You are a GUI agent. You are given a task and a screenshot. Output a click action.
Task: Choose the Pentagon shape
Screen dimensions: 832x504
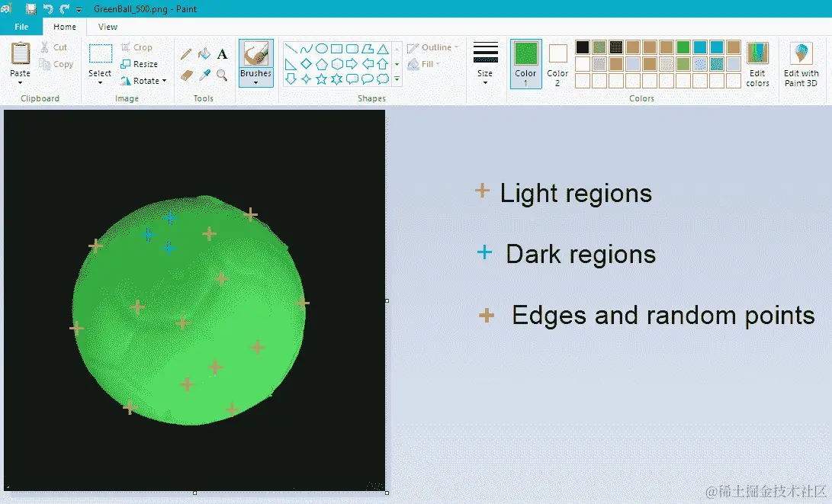pos(322,64)
